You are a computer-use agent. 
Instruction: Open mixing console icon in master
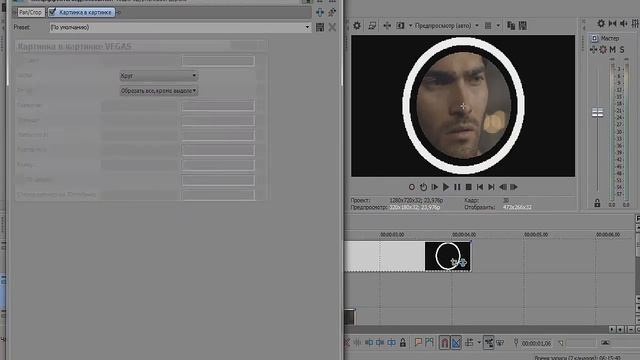(635, 24)
